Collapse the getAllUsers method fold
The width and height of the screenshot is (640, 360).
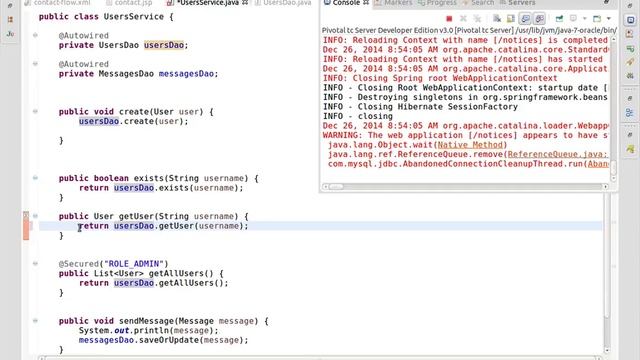click(35, 264)
